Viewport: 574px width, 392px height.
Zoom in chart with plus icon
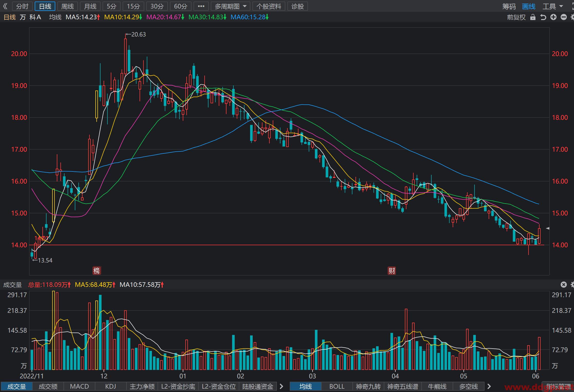pos(553,17)
